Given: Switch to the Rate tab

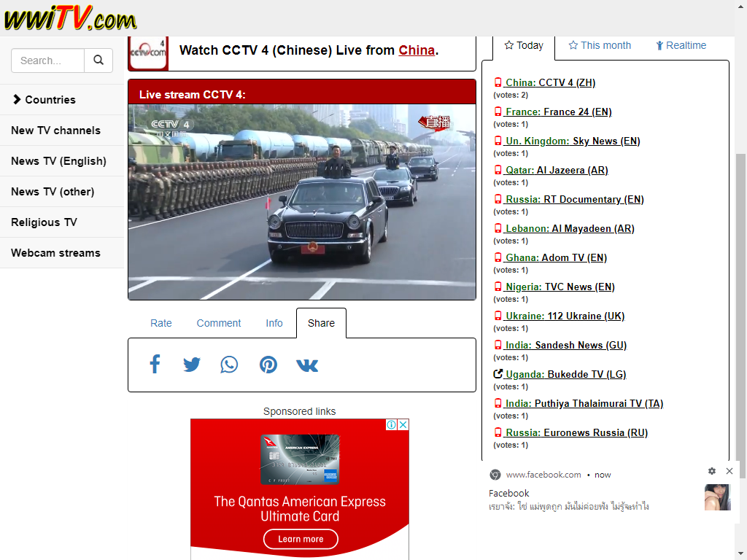Looking at the screenshot, I should click(161, 323).
